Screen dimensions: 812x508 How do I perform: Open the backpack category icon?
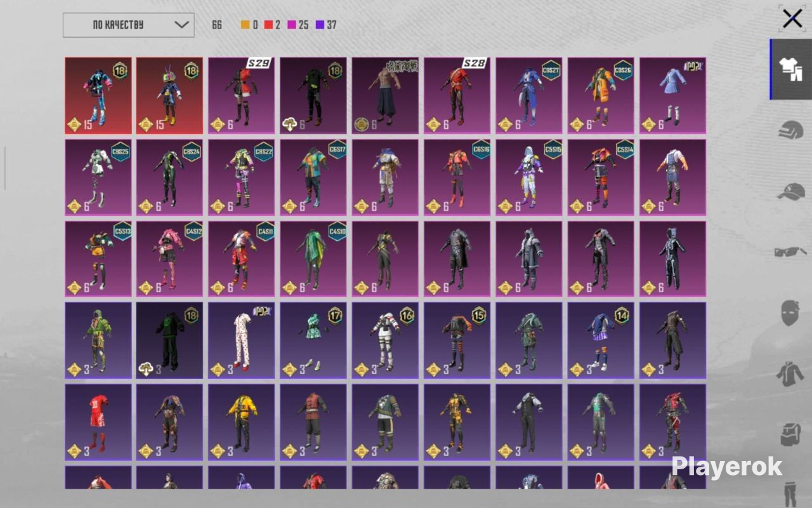click(791, 434)
